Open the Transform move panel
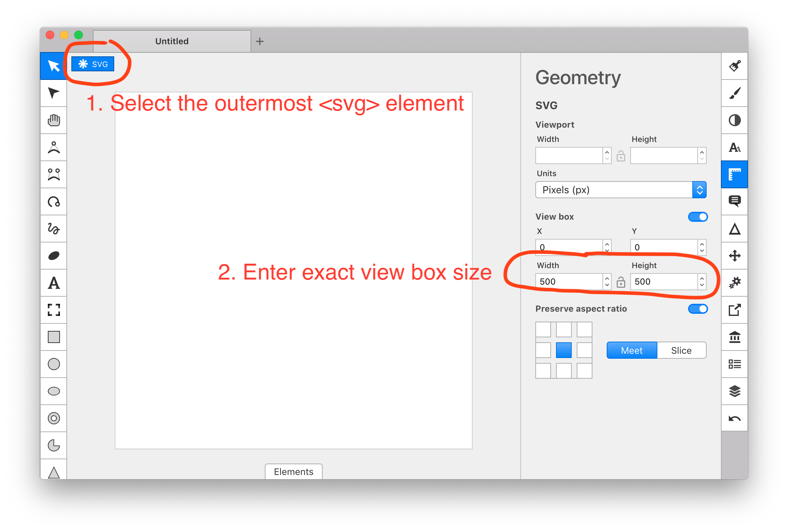Image resolution: width=788 pixels, height=532 pixels. coord(734,256)
